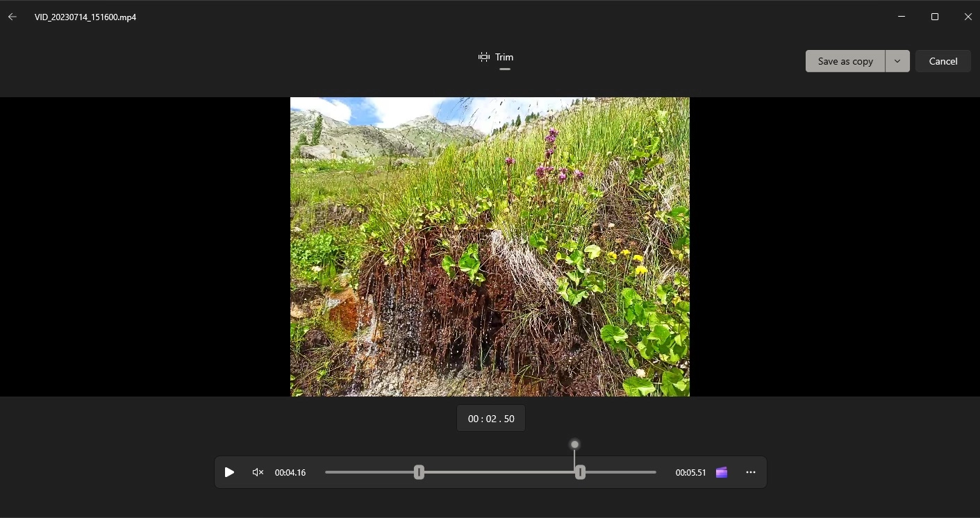Image resolution: width=980 pixels, height=518 pixels.
Task: Click the left trim start handle
Action: [419, 472]
